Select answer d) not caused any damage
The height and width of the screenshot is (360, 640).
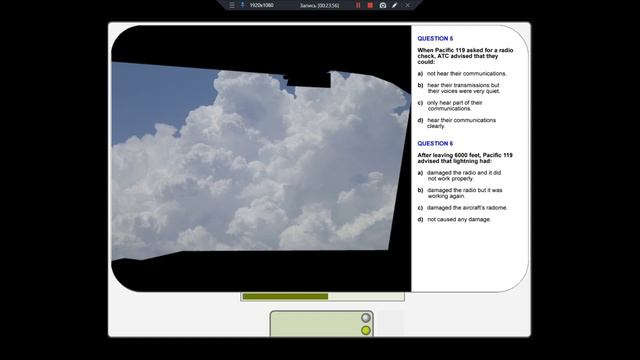454,219
